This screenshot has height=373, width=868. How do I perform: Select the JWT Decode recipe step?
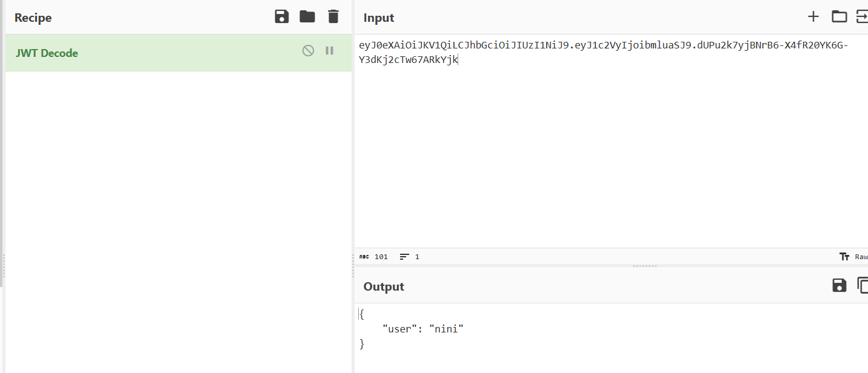tap(178, 53)
